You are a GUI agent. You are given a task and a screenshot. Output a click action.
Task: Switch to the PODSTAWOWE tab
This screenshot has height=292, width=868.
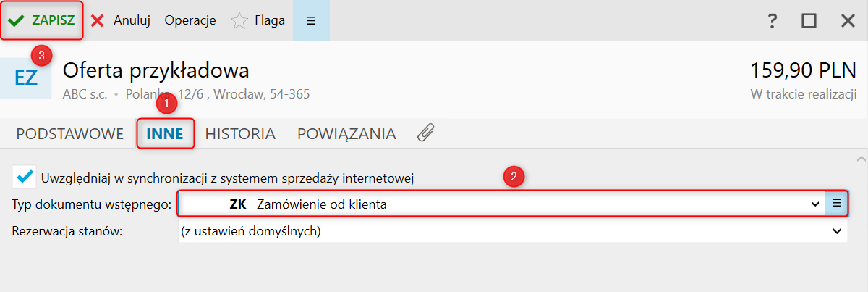pyautogui.click(x=69, y=133)
